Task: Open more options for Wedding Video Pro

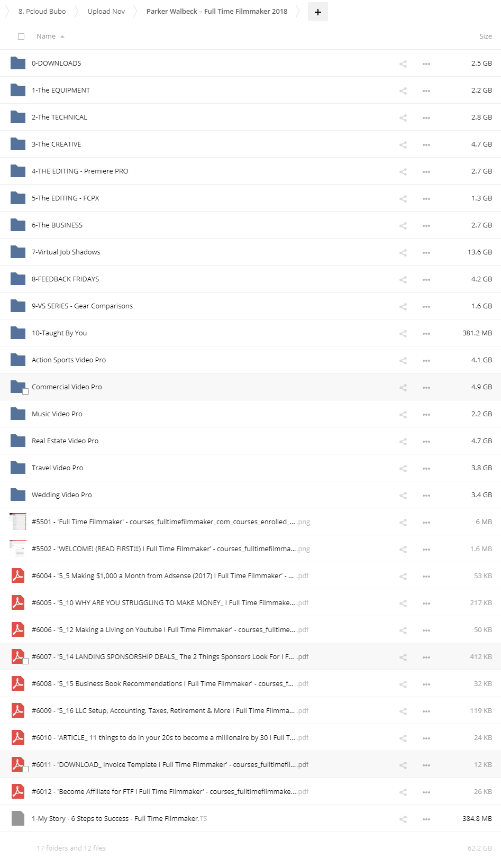Action: point(426,496)
